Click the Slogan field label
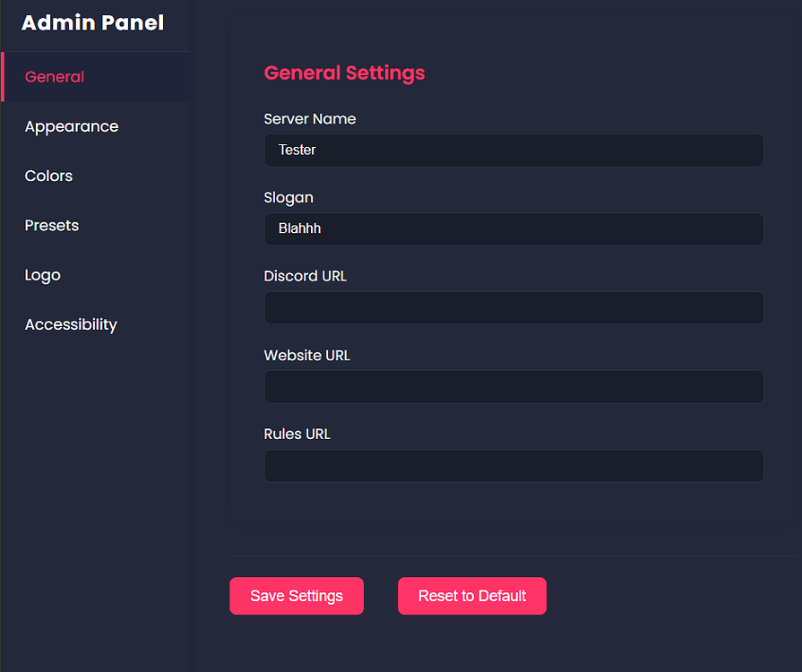The width and height of the screenshot is (802, 672). (x=289, y=198)
